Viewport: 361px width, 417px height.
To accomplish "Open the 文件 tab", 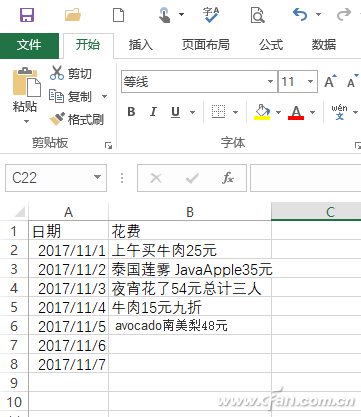I will pos(29,45).
